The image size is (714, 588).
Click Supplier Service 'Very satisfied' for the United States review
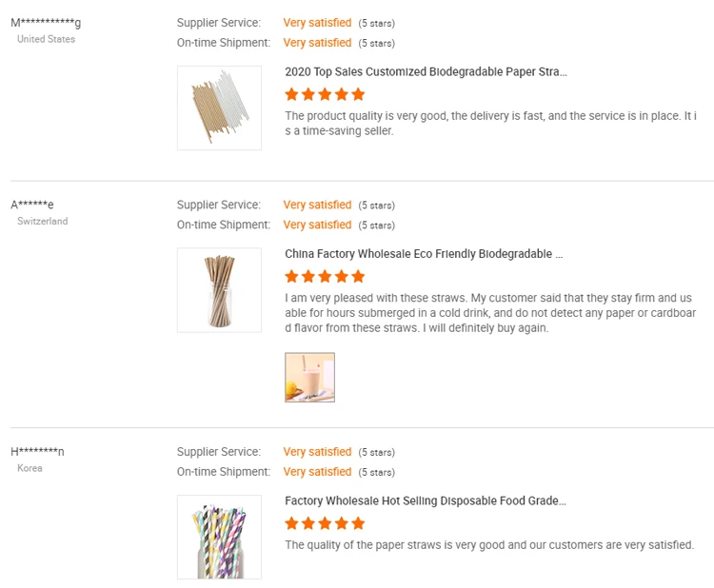coord(317,23)
